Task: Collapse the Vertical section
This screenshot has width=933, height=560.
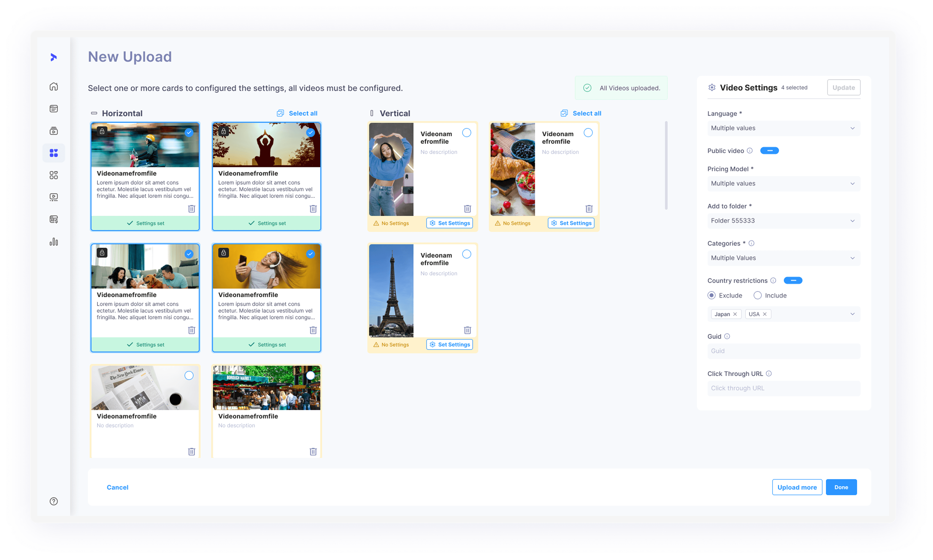Action: click(372, 113)
